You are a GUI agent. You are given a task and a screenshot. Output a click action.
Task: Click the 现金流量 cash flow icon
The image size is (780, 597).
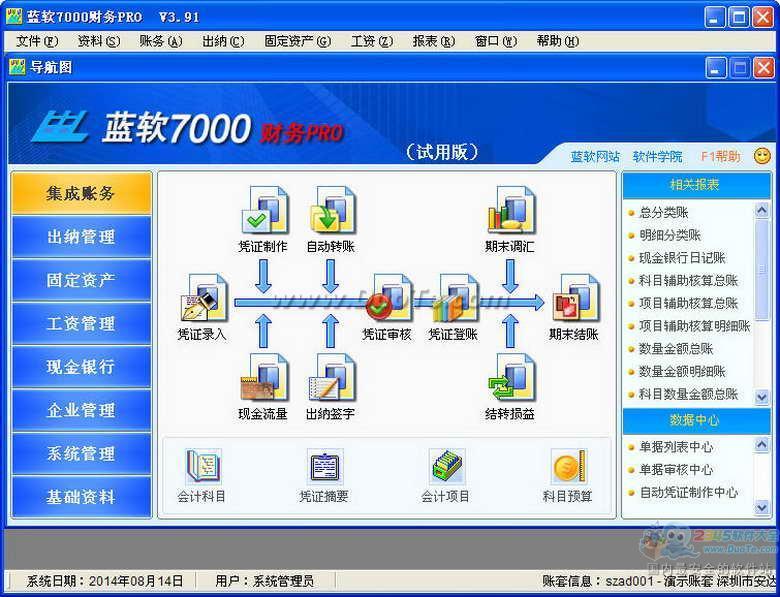point(263,378)
